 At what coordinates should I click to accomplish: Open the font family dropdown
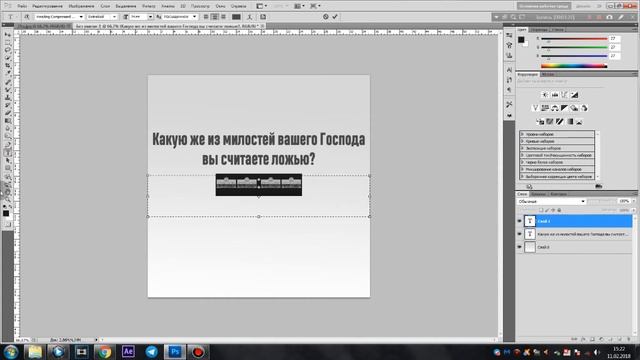pyautogui.click(x=81, y=17)
